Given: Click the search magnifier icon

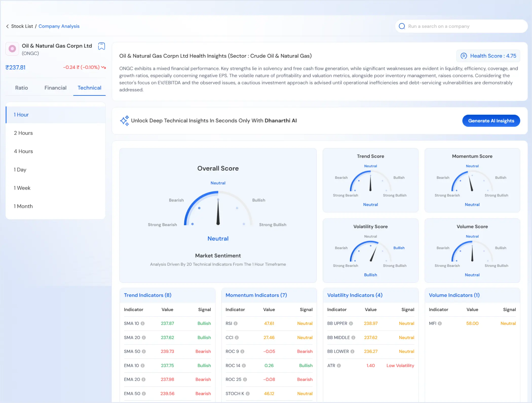Looking at the screenshot, I should [402, 26].
